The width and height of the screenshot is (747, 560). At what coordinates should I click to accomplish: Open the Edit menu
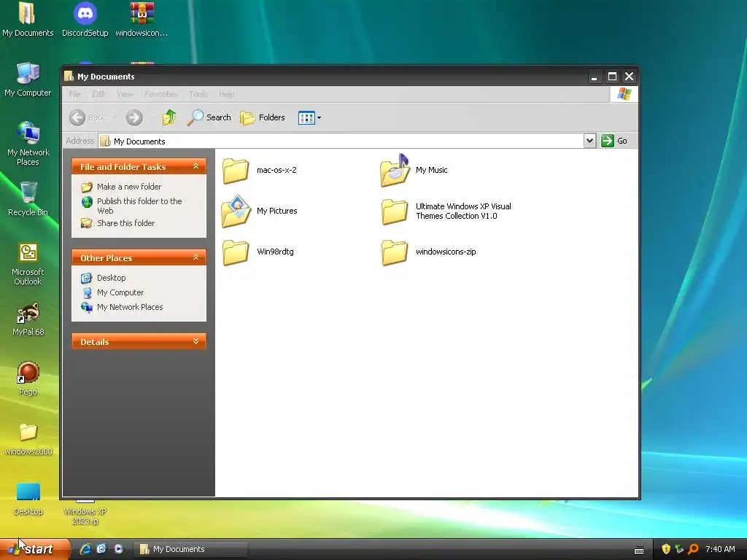(x=98, y=94)
